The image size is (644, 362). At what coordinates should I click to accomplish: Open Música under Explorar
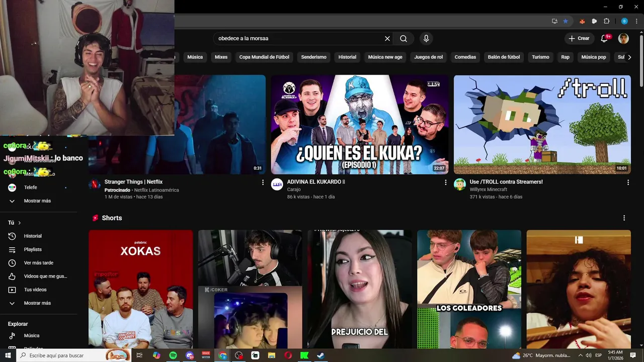tap(37, 336)
